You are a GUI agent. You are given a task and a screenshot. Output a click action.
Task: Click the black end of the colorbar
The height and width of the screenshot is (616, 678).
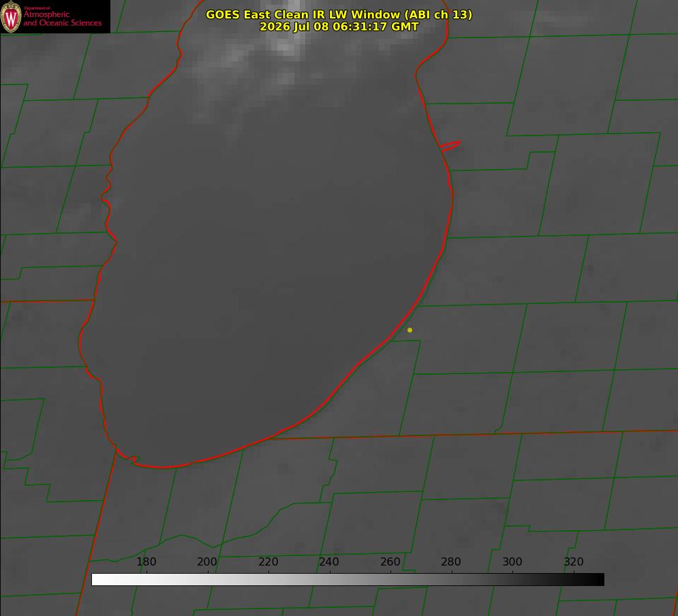598,579
